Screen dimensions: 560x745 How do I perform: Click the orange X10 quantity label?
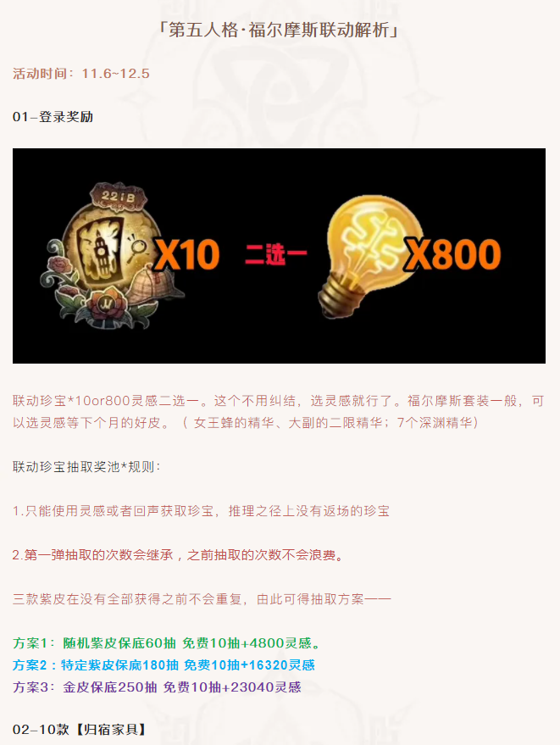coord(187,255)
